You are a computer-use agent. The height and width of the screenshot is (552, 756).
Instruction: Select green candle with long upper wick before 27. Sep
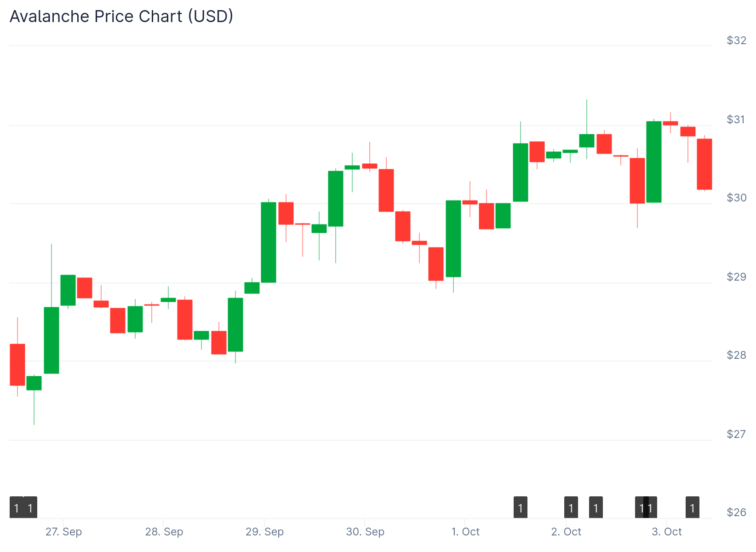coord(52,340)
